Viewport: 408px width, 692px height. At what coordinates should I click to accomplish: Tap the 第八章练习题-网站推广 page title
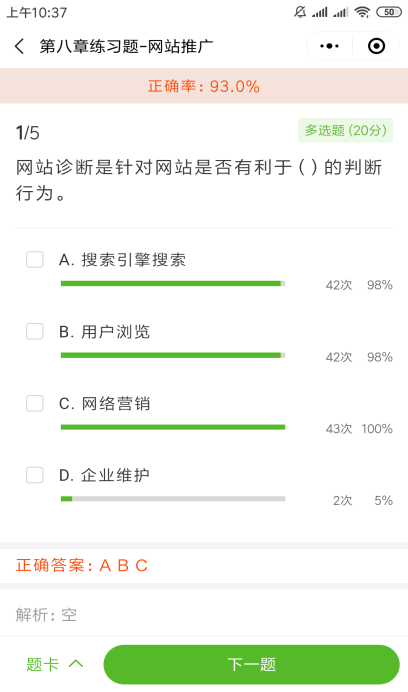coord(126,46)
